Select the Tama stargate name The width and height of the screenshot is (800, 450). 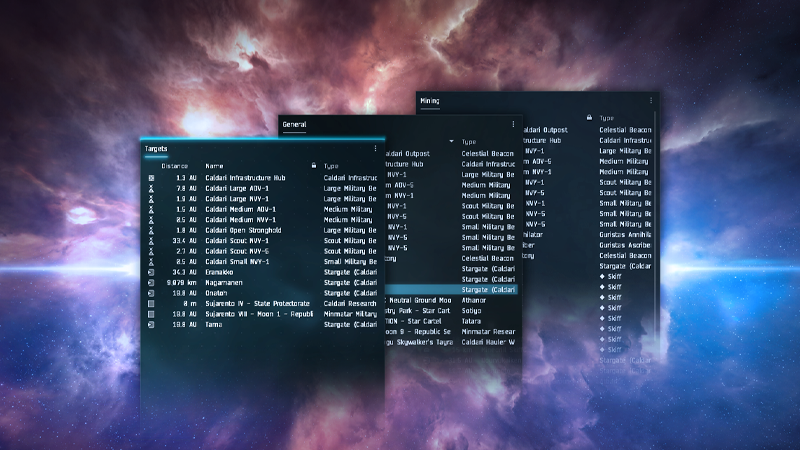(213, 324)
